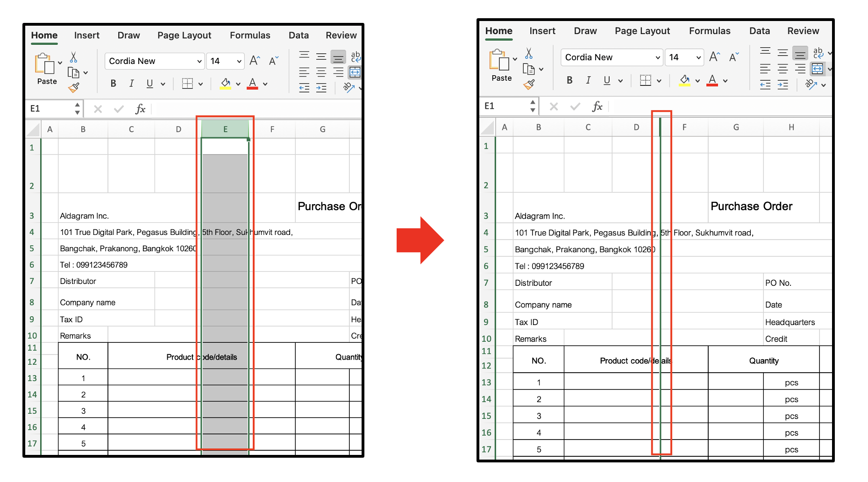This screenshot has width=868, height=482.
Task: Select the Format Painter brush
Action: coord(74,88)
